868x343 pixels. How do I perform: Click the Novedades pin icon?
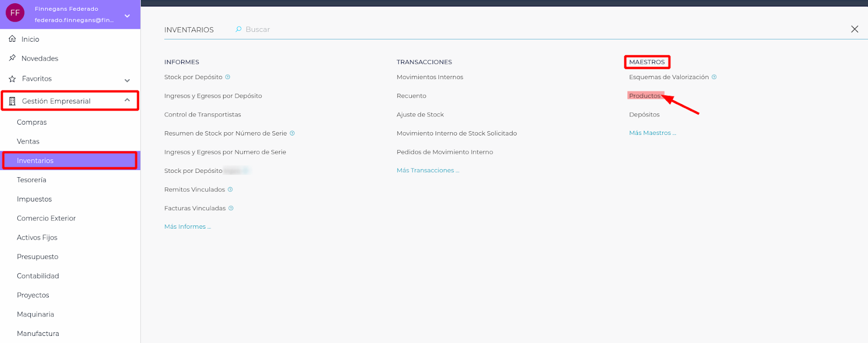pos(12,58)
